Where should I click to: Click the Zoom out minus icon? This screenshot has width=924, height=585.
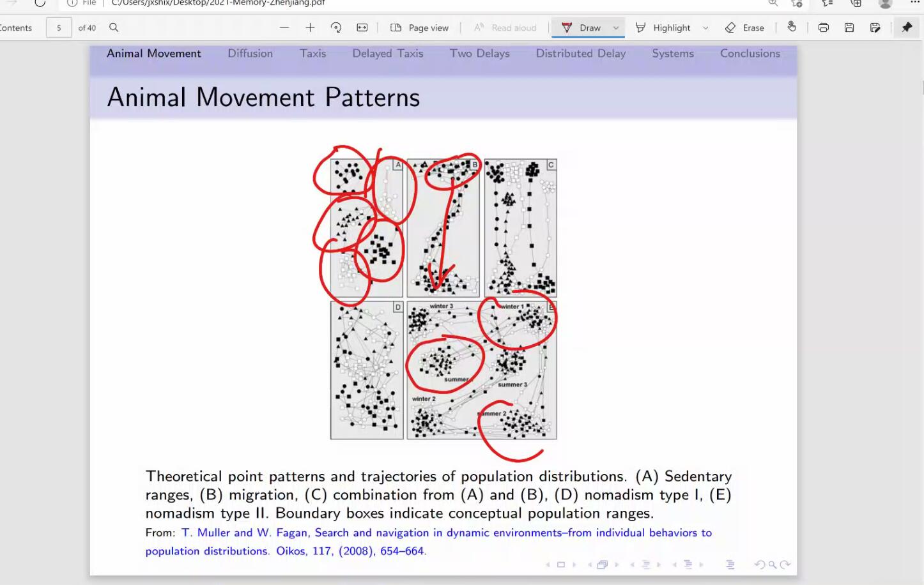click(x=284, y=27)
